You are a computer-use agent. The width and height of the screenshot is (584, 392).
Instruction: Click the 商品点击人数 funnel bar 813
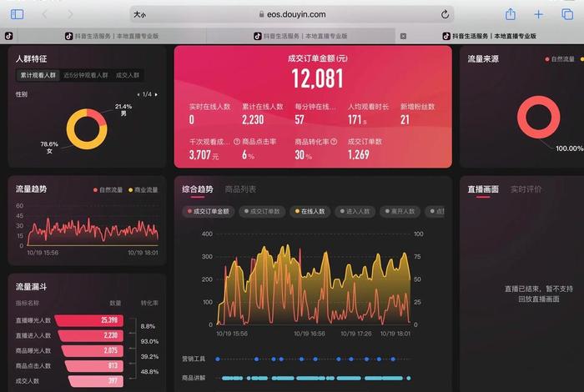click(x=94, y=365)
